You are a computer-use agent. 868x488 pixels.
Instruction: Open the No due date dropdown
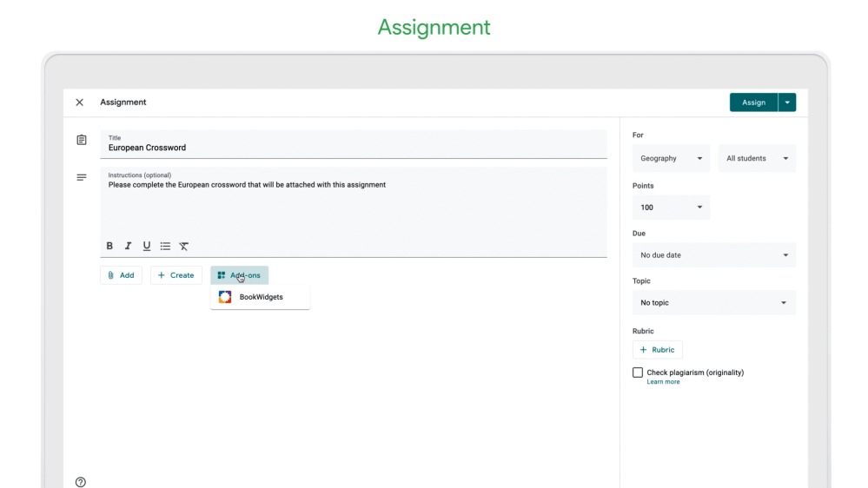(713, 255)
